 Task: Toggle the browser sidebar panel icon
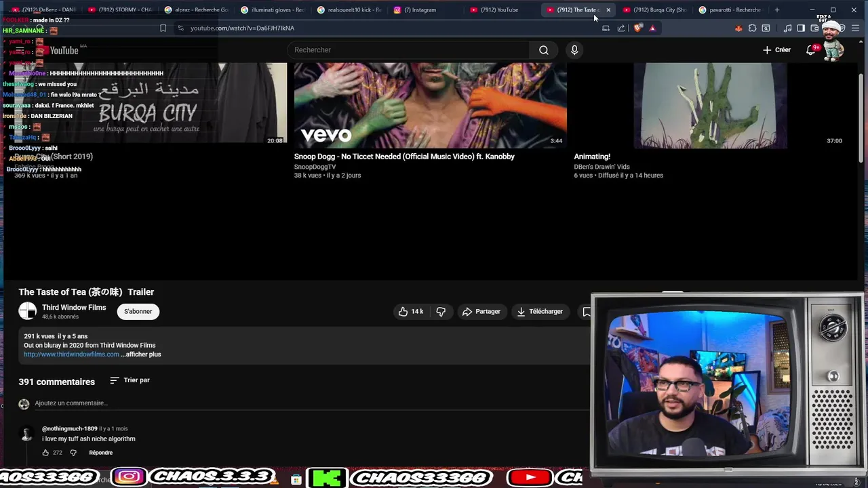click(801, 28)
